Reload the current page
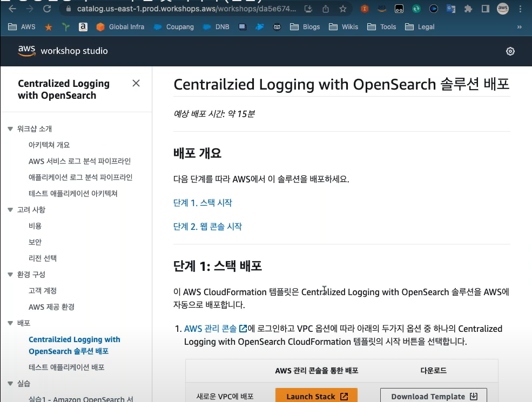Screen dimensions: 532x402 [47, 9]
